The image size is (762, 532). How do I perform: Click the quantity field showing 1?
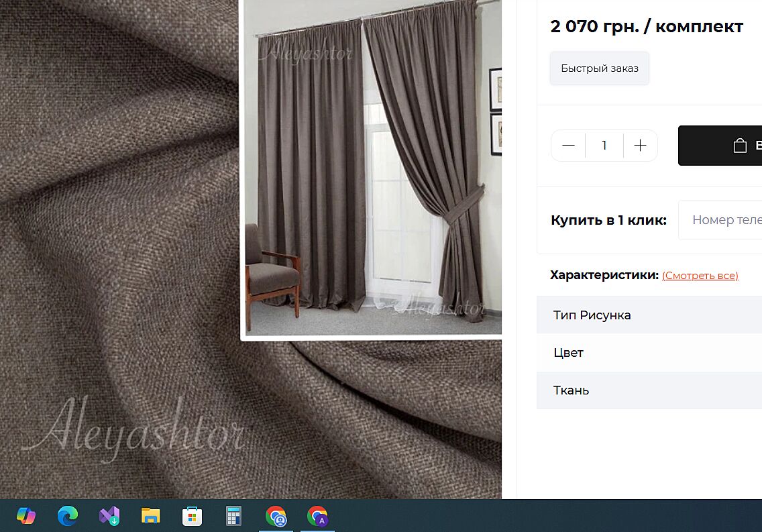point(604,146)
